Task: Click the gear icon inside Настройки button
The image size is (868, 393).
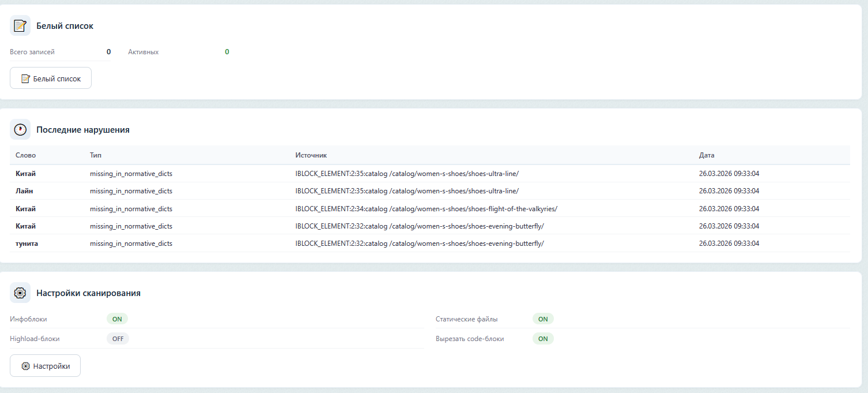Action: pyautogui.click(x=25, y=366)
